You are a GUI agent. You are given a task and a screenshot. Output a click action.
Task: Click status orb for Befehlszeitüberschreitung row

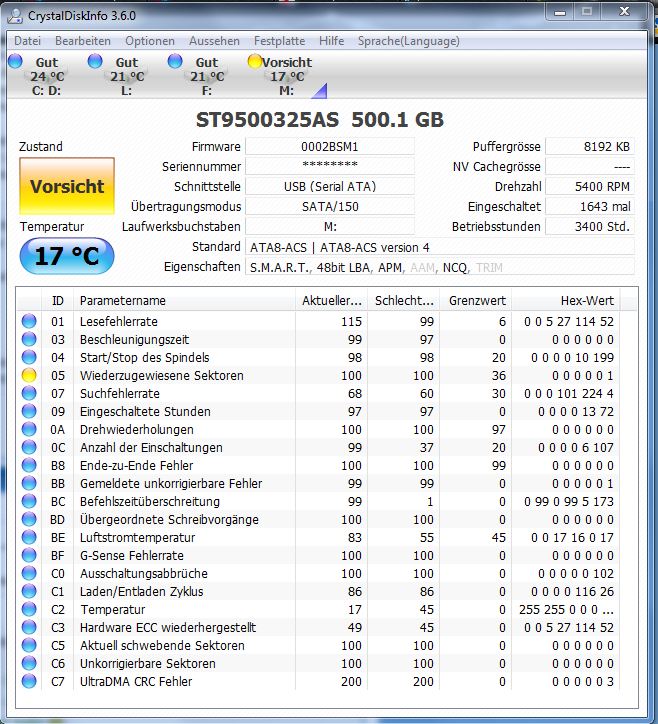29,501
